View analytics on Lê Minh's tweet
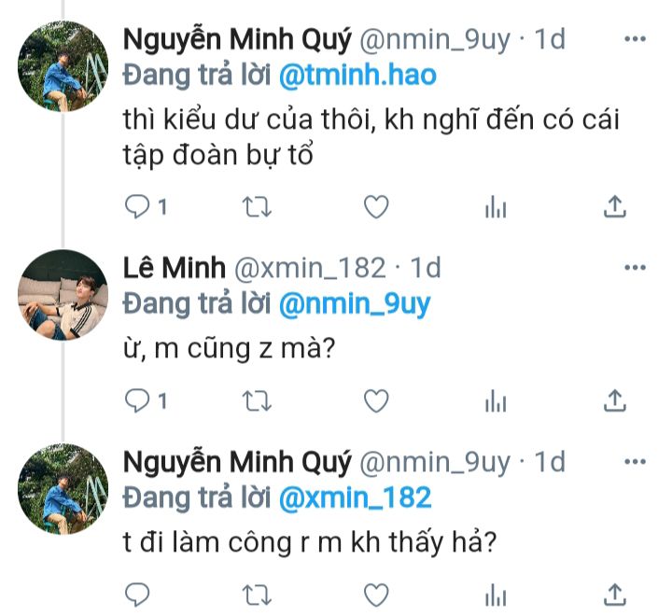Image resolution: width=672 pixels, height=616 pixels. (495, 402)
